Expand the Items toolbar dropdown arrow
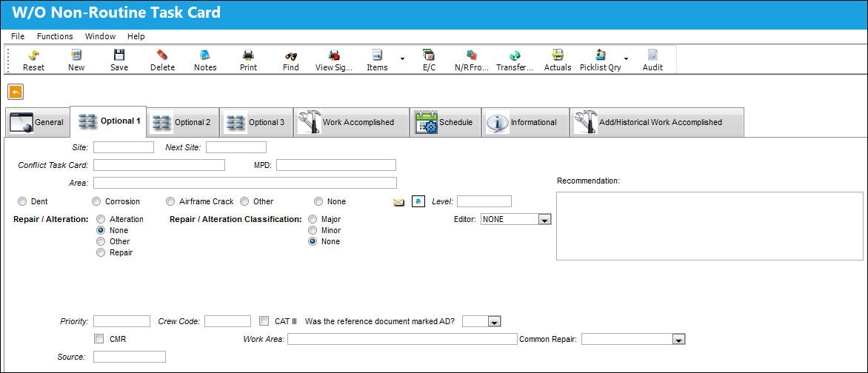Viewport: 868px width, 373px height. point(402,58)
